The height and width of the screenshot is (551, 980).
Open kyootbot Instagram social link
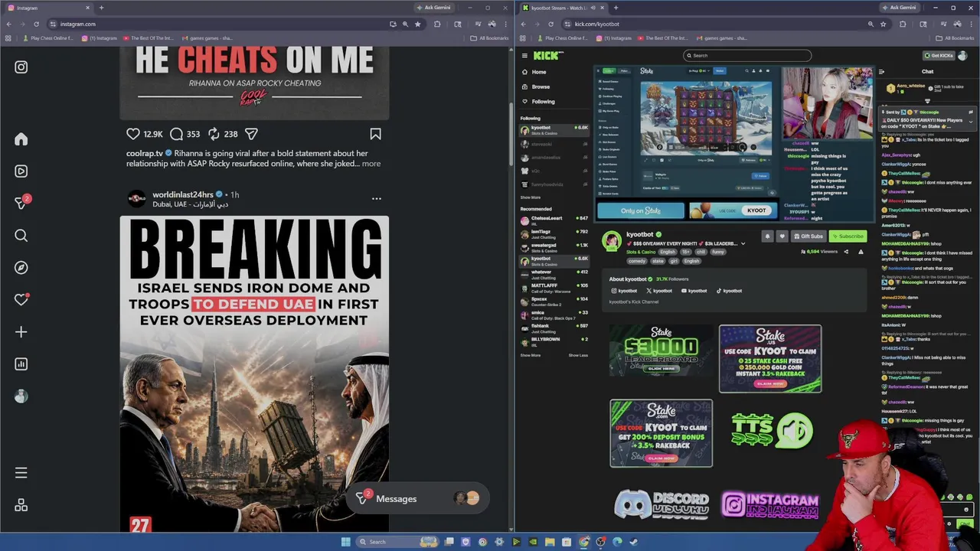623,291
